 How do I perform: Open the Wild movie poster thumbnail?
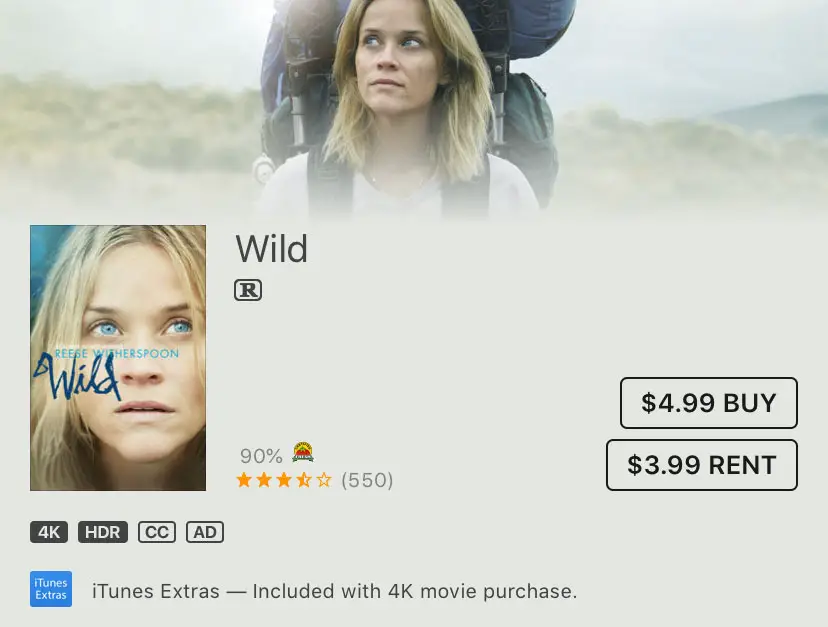pos(118,358)
